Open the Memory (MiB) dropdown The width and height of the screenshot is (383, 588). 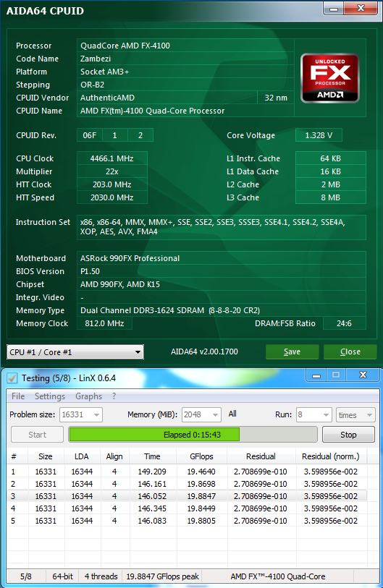(201, 414)
